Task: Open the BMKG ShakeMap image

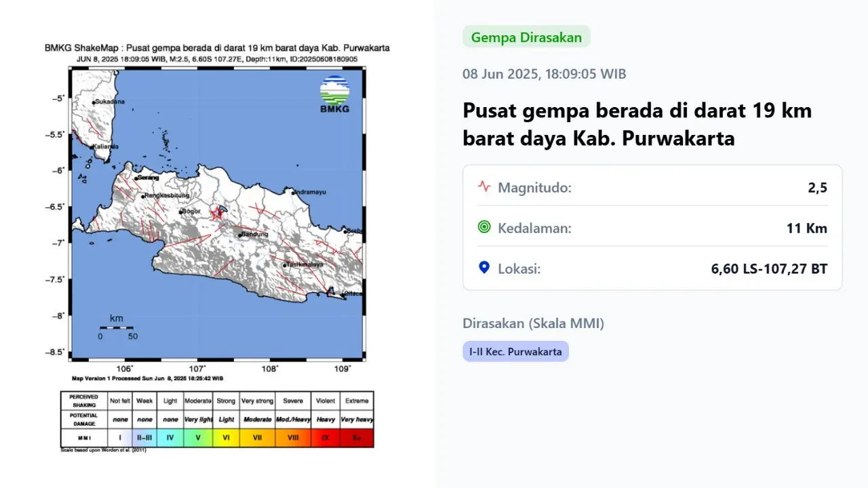Action: (x=217, y=249)
